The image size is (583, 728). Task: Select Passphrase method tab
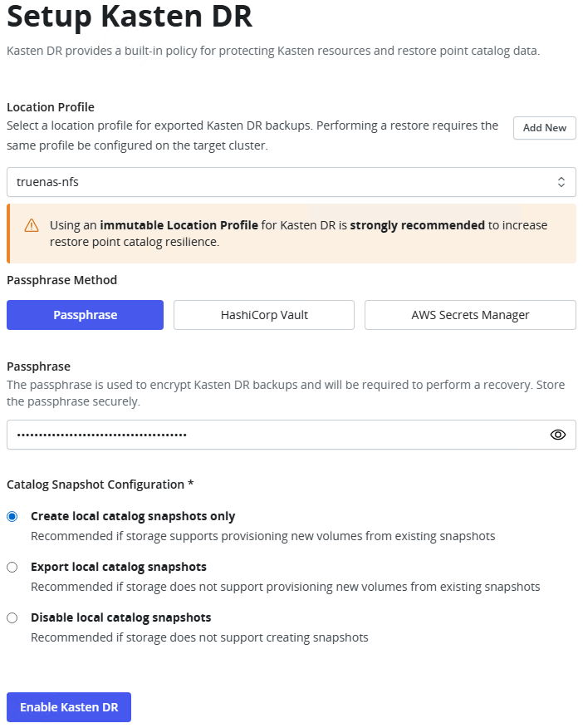[x=85, y=315]
